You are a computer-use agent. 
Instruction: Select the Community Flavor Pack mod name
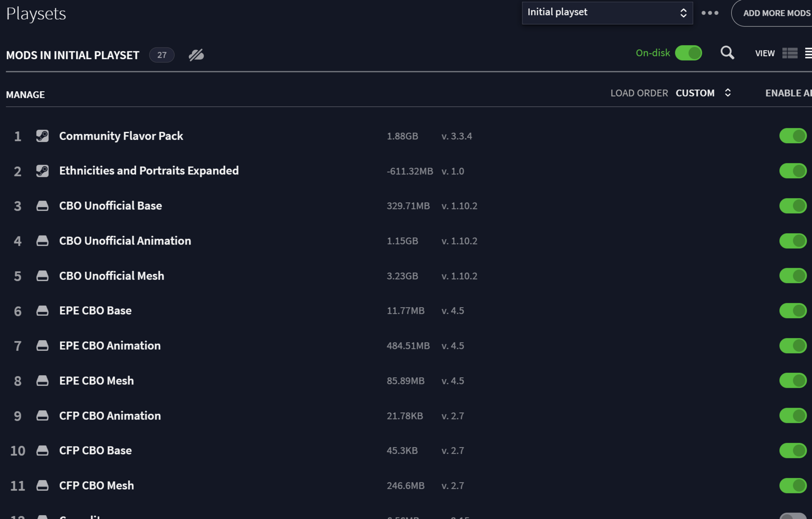point(121,136)
